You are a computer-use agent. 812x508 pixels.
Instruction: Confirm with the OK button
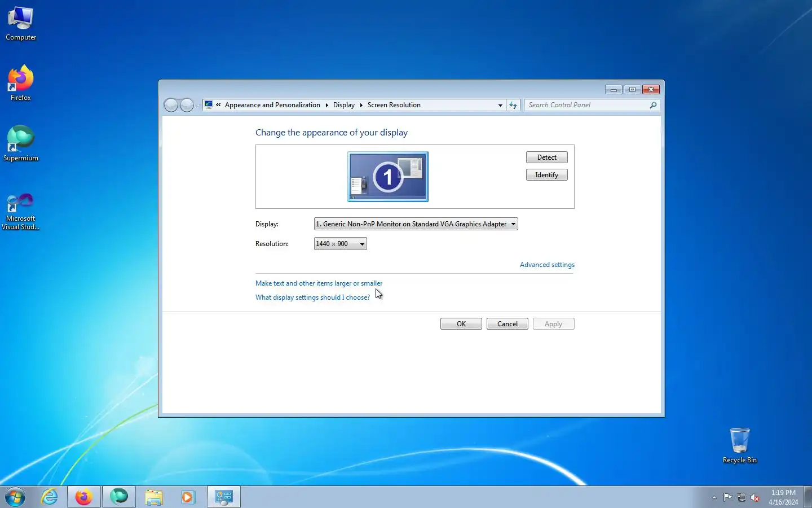click(x=461, y=324)
